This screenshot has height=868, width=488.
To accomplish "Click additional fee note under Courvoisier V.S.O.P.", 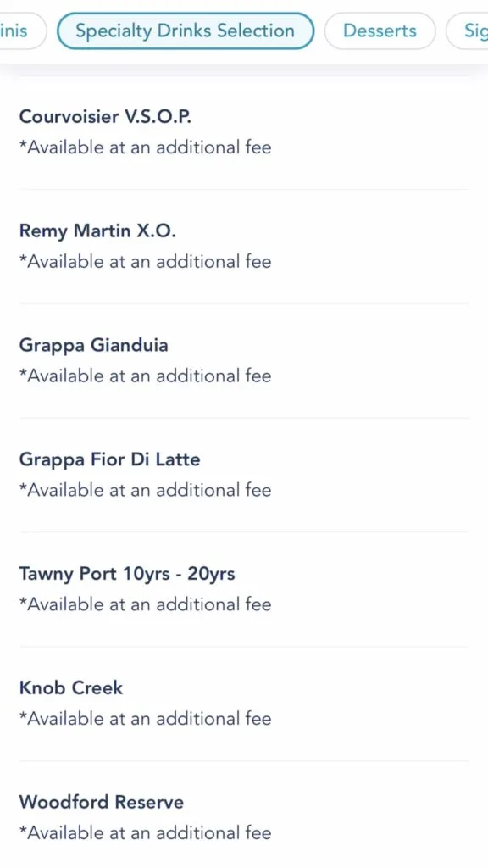I will [x=146, y=147].
